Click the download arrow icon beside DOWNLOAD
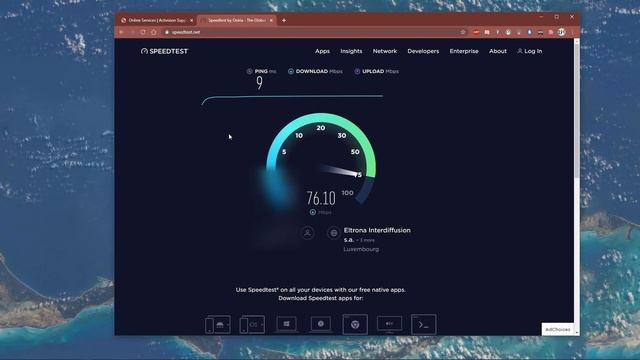The image size is (640, 360). click(x=291, y=71)
